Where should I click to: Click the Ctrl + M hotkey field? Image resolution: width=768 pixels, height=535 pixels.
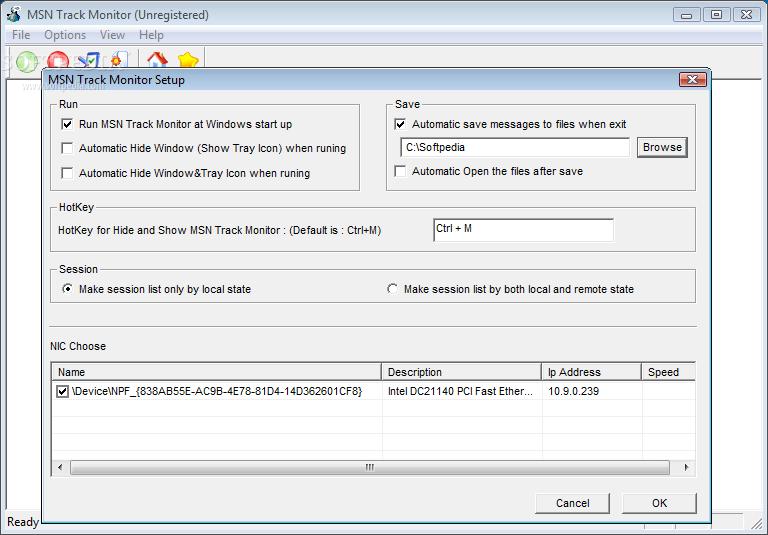pyautogui.click(x=524, y=230)
